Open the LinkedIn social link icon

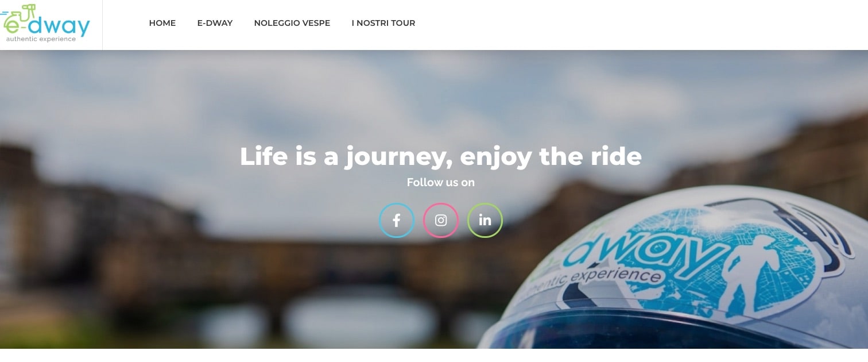pos(485,220)
